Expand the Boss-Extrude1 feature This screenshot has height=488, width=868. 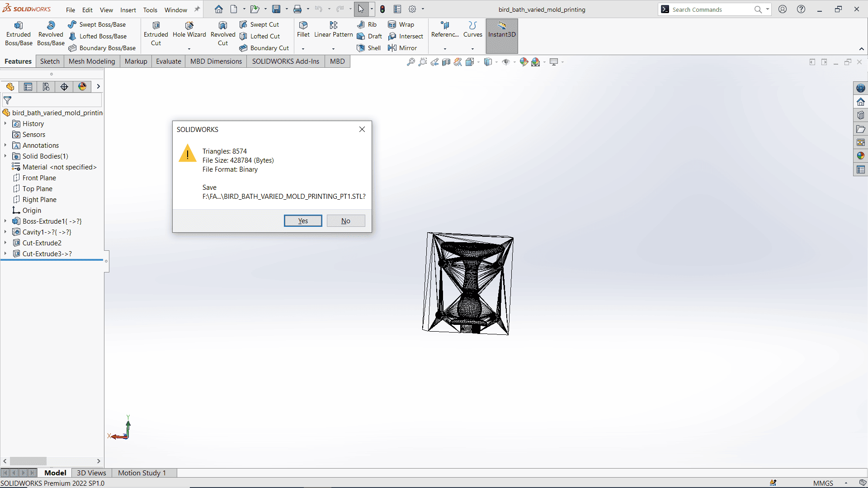[x=5, y=221]
